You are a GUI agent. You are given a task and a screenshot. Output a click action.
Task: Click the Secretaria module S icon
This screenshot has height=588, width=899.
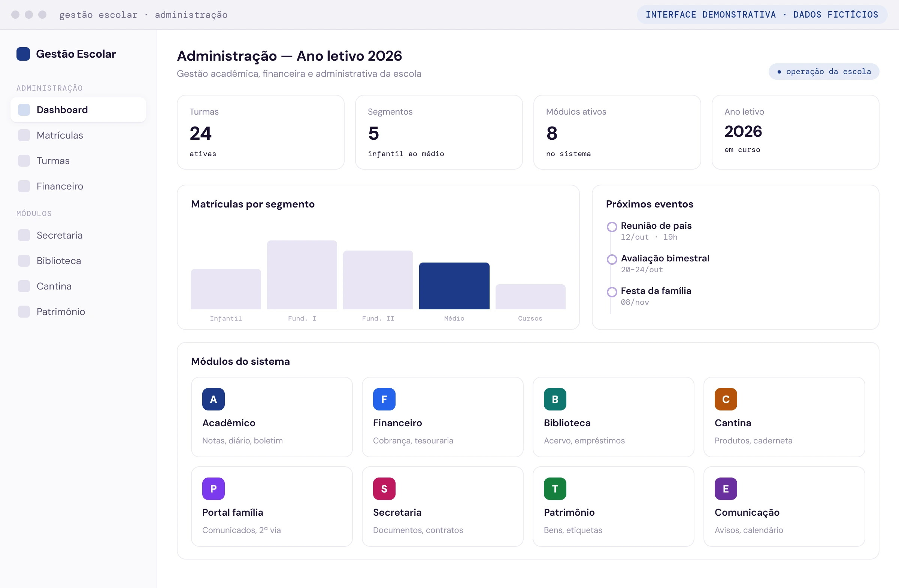pyautogui.click(x=384, y=489)
